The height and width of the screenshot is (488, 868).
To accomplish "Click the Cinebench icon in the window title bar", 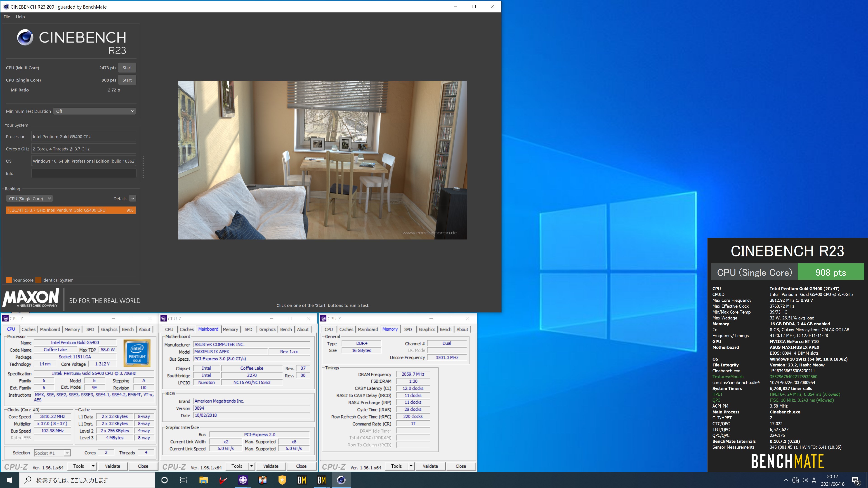I will 6,7.
